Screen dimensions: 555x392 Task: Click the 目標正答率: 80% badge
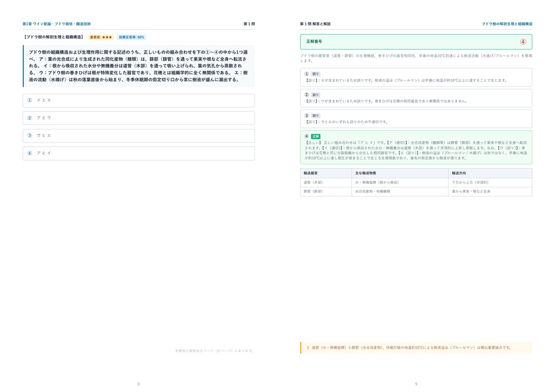(131, 37)
